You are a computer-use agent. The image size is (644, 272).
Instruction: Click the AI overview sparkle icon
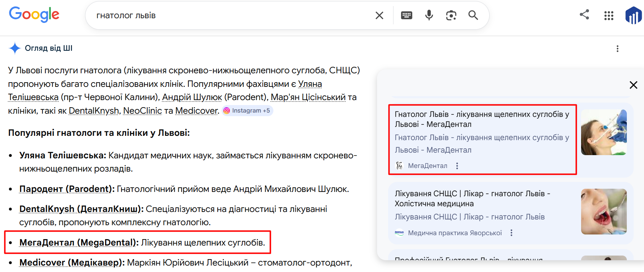tap(15, 48)
